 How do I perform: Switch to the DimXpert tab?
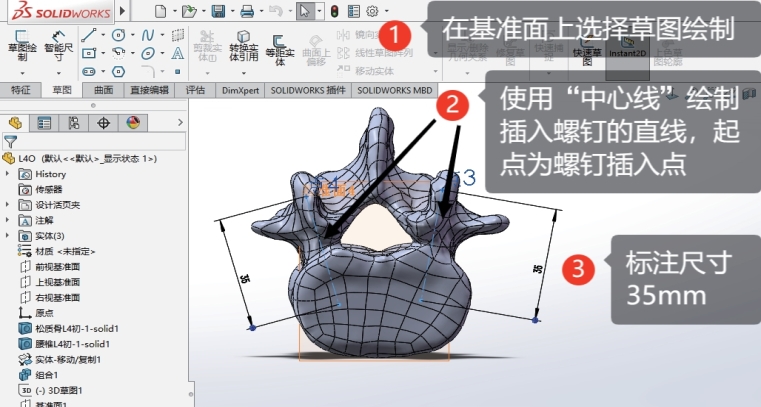240,90
